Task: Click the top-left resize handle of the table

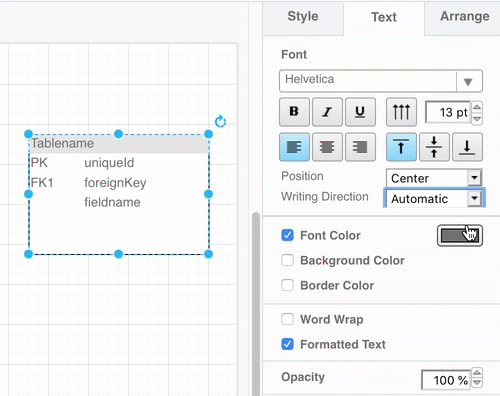Action: pyautogui.click(x=29, y=134)
